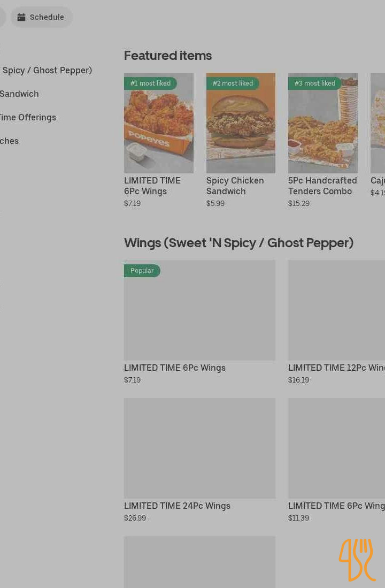Open LIMITED TIME 24Pc Wings item

[177, 506]
